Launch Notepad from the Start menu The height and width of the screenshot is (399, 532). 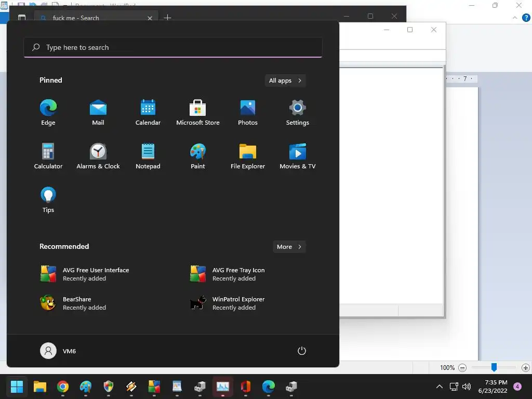(148, 156)
